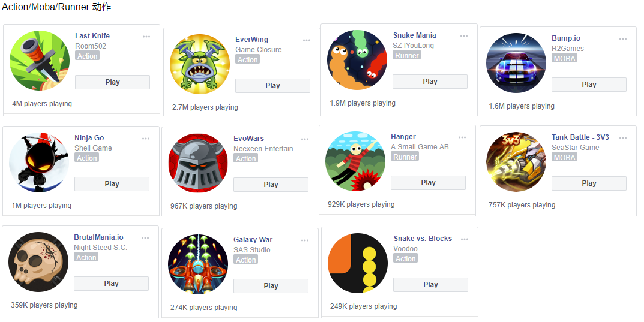The height and width of the screenshot is (322, 644).
Task: Open the three-dot menu for EverWing
Action: (x=307, y=40)
